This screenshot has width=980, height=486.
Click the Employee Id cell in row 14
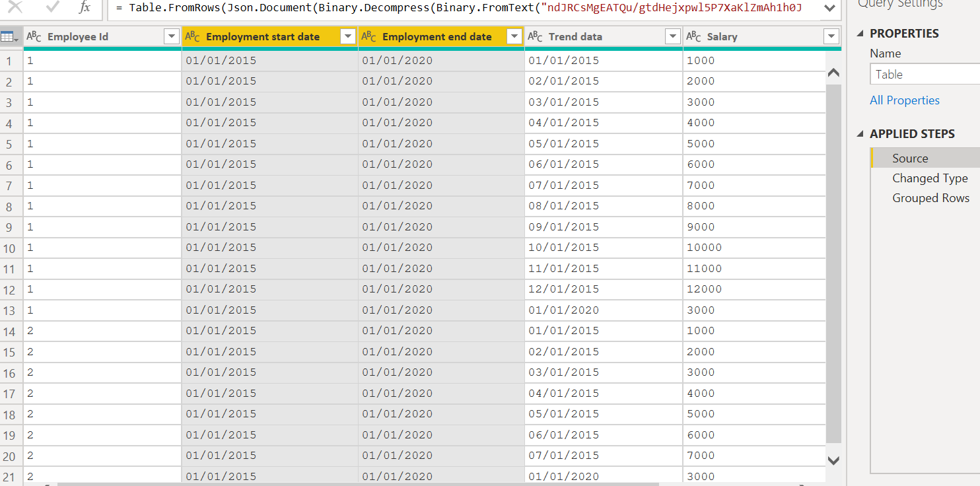tap(102, 331)
